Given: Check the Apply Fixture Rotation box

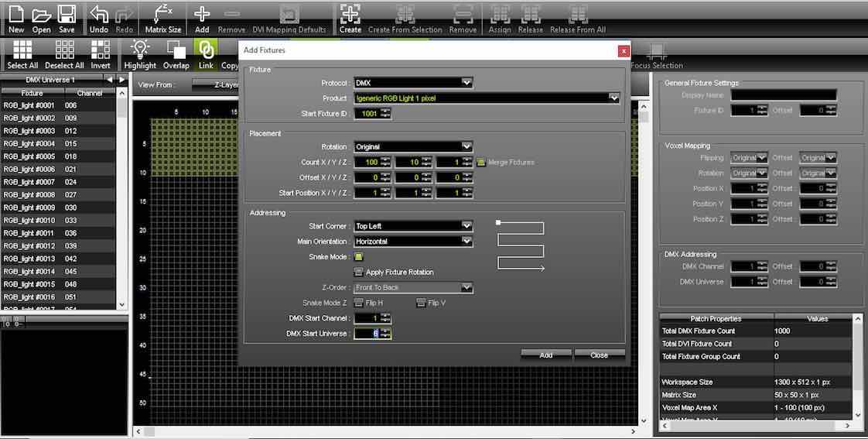Looking at the screenshot, I should pos(359,273).
